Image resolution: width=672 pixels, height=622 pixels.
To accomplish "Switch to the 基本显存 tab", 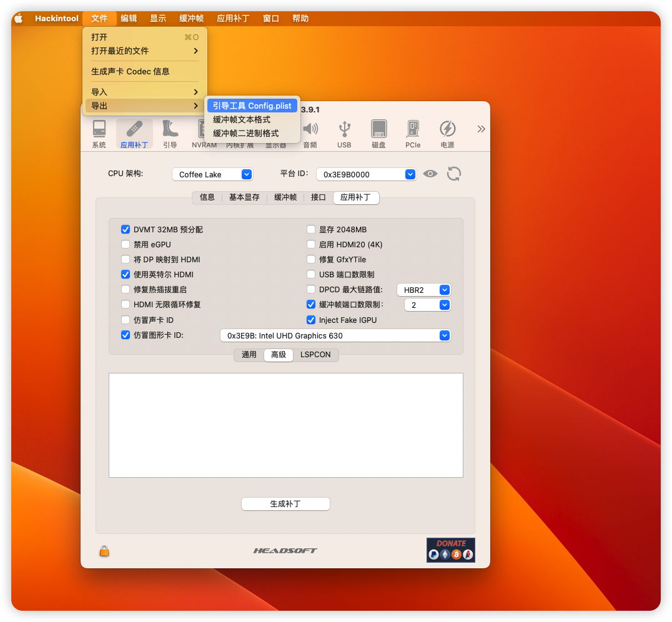I will (x=244, y=197).
